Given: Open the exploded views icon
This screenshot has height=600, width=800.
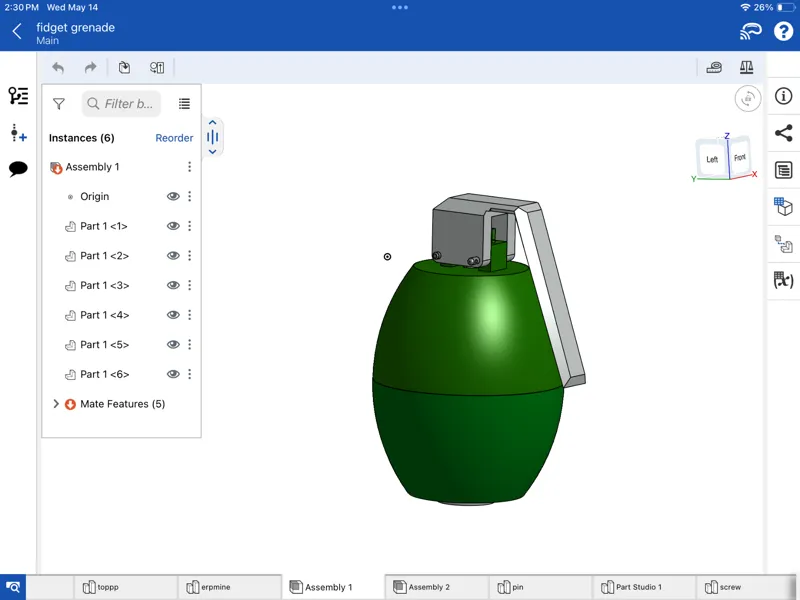Looking at the screenshot, I should (783, 243).
